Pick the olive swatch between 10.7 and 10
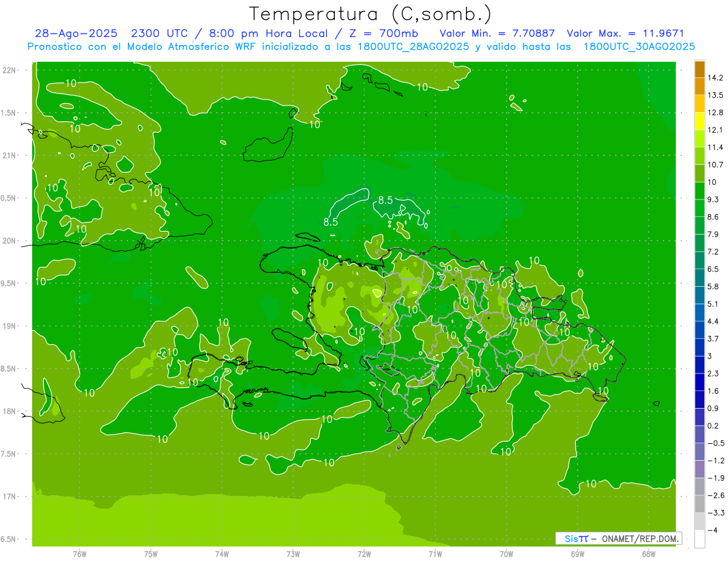 tap(699, 173)
